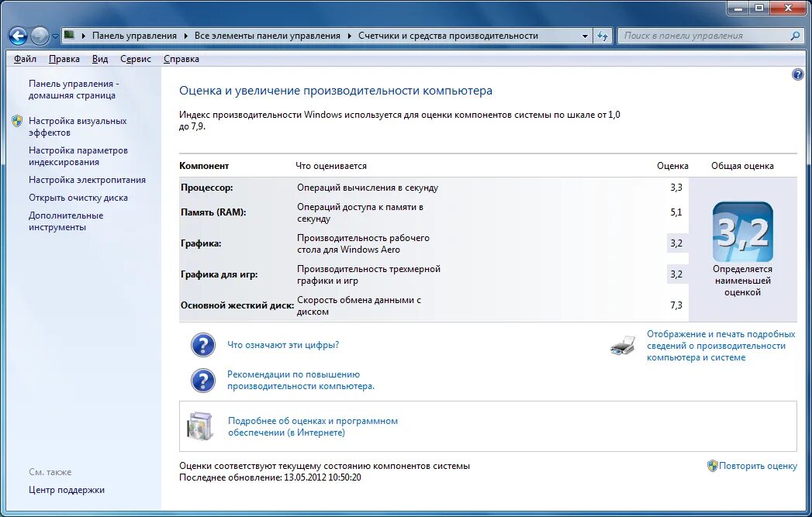Maximize the control panel window
Screen dimensions: 812x517
(x=759, y=9)
